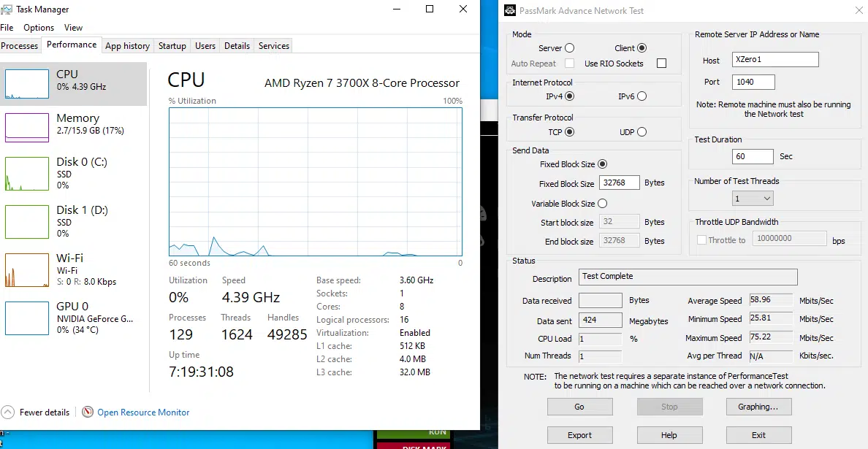Click the Data sent field showing 424
868x449 pixels.
[601, 321]
